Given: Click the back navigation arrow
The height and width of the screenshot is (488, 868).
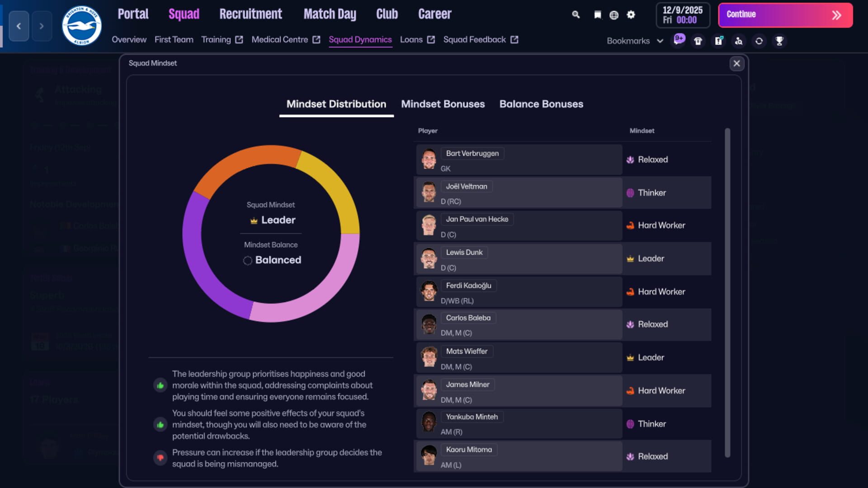Looking at the screenshot, I should point(19,26).
